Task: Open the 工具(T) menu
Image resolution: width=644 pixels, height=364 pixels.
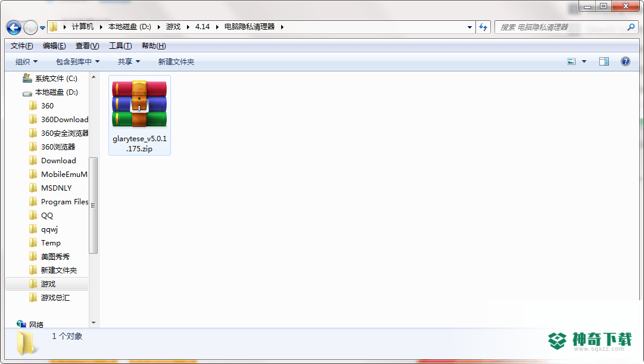Action: pos(120,46)
